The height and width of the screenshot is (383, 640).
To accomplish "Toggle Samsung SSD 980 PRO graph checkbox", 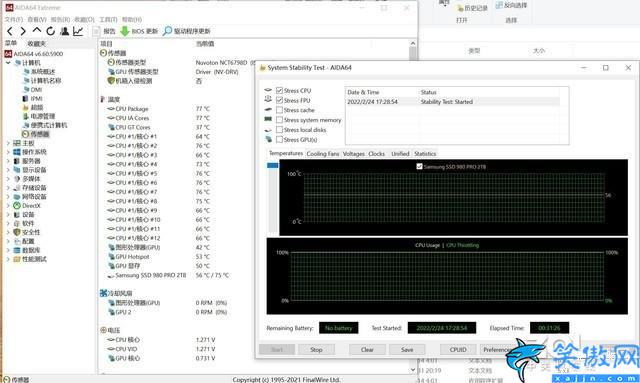I will [x=419, y=166].
